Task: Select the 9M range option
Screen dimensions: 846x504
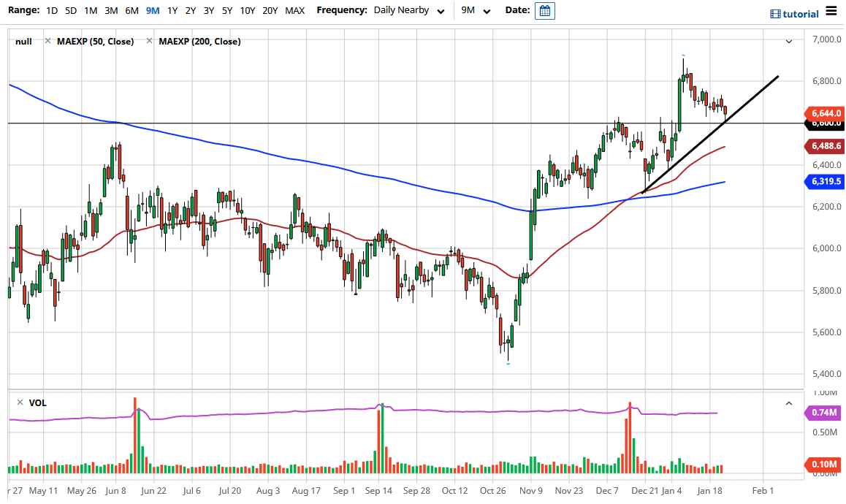Action: [152, 10]
